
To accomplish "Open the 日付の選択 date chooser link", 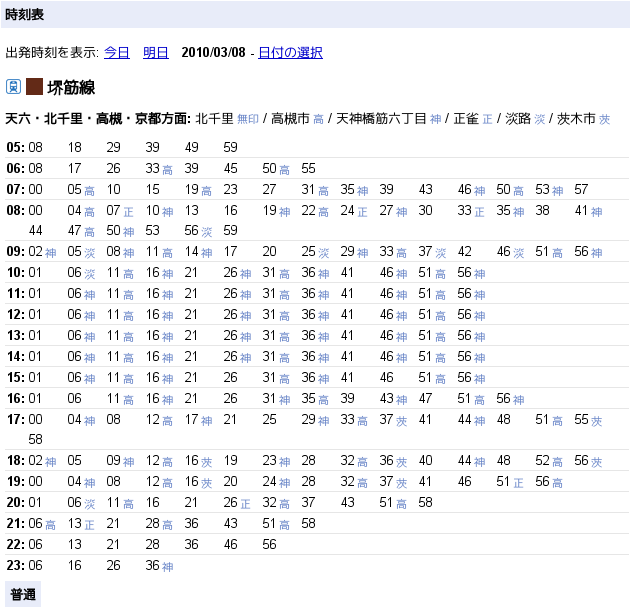I will (290, 53).
